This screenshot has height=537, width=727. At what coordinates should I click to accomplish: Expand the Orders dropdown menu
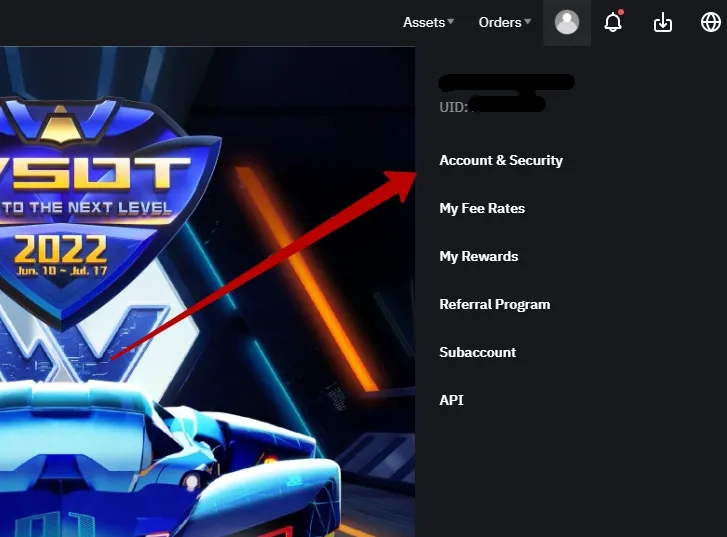click(x=504, y=22)
